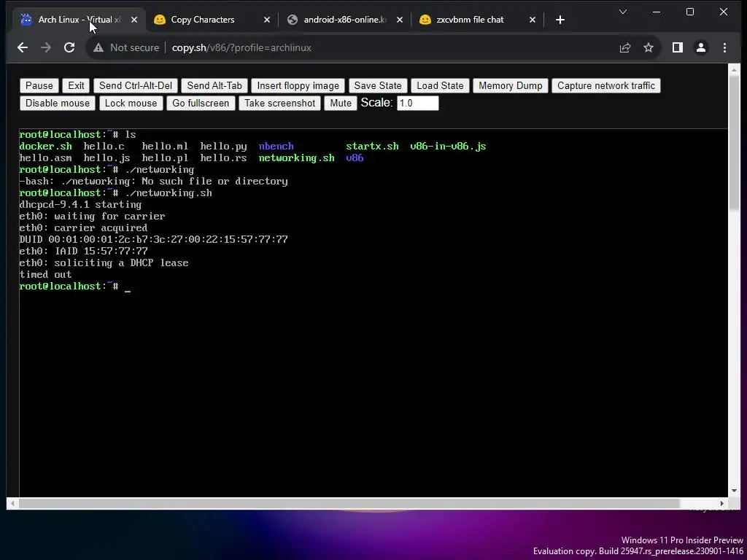Share this page icon in address bar

coord(624,47)
